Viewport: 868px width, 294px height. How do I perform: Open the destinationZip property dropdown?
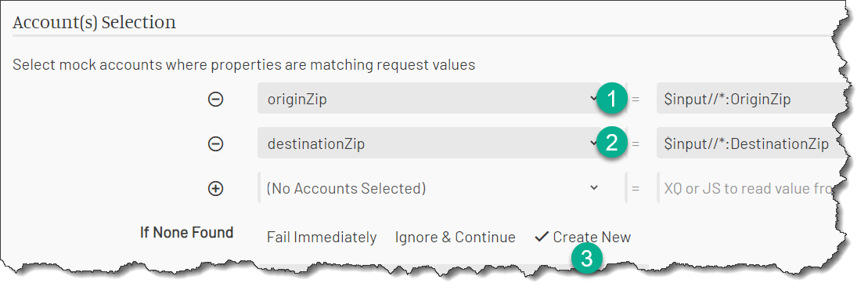(x=429, y=143)
